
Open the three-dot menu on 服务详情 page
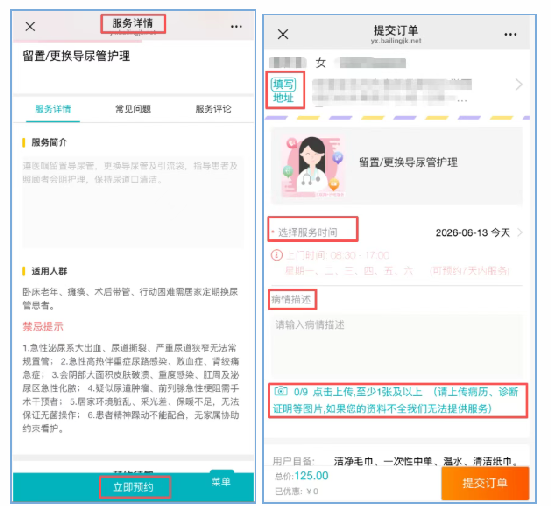click(x=236, y=27)
